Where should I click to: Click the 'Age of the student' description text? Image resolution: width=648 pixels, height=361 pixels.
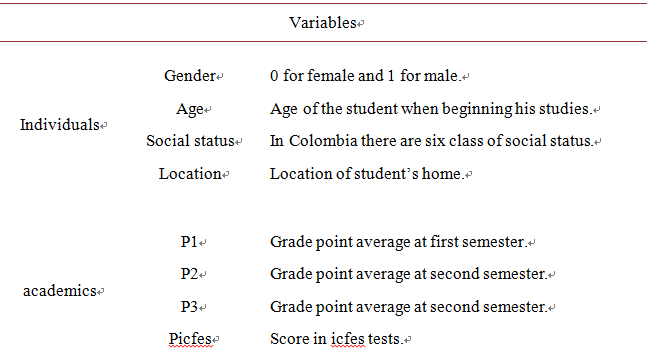[x=431, y=109]
